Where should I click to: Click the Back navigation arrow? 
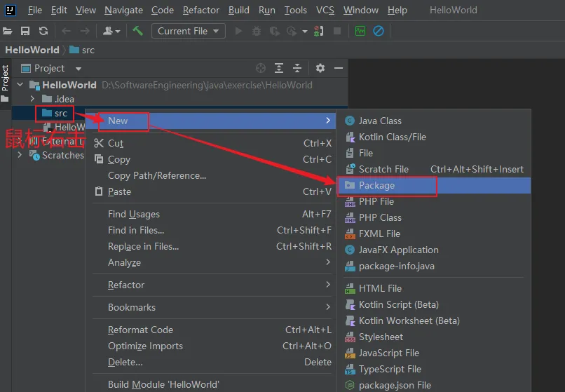point(66,31)
